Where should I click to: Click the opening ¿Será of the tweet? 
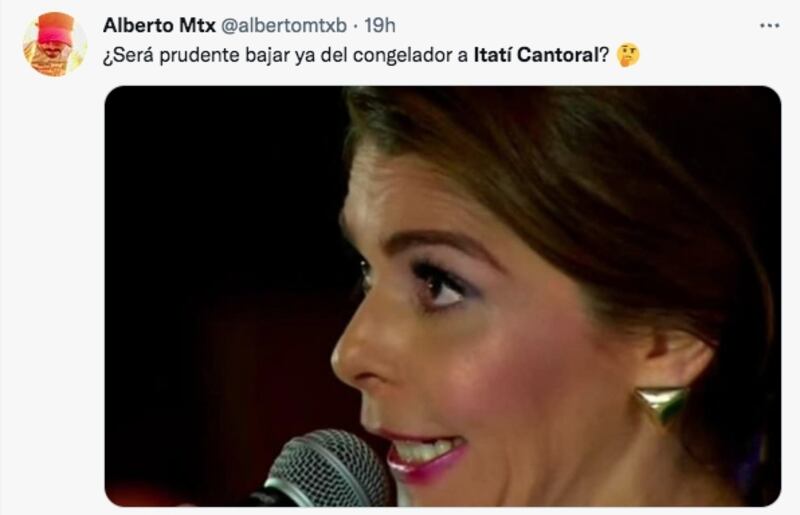point(129,56)
